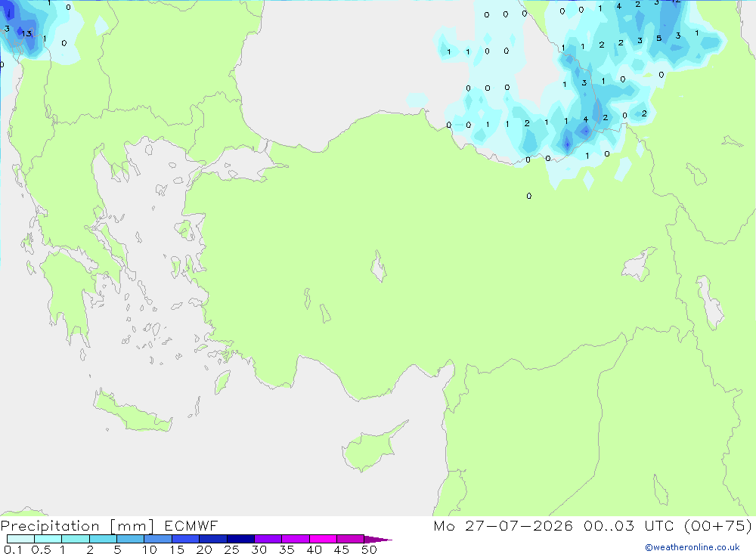Viewport: 756px width, 554px height.
Task: Click the 25–30 mm legend color swatch
Action: tap(240, 539)
